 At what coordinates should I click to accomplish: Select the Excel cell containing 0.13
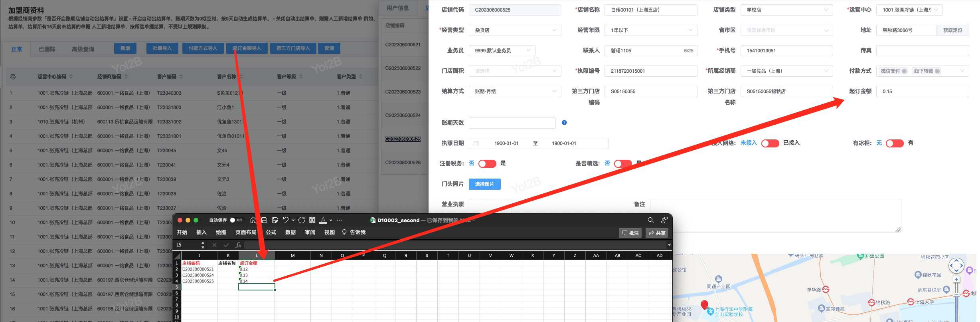pyautogui.click(x=257, y=275)
